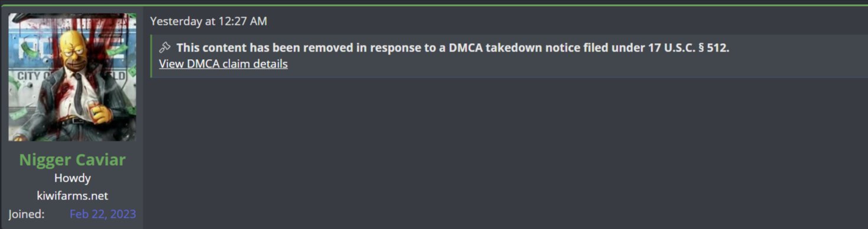Screen dimensions: 868x229
Task: Click the kiwifarms.net text under the user title
Action: [72, 196]
